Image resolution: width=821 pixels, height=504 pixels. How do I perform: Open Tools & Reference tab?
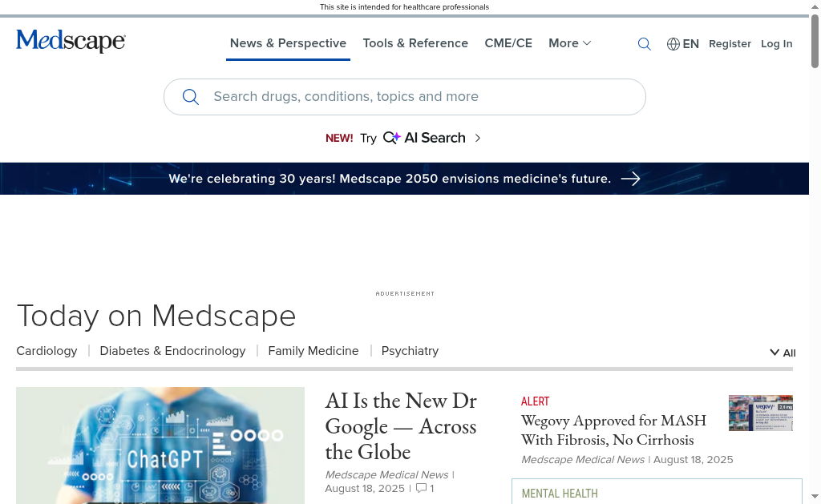[x=415, y=43]
